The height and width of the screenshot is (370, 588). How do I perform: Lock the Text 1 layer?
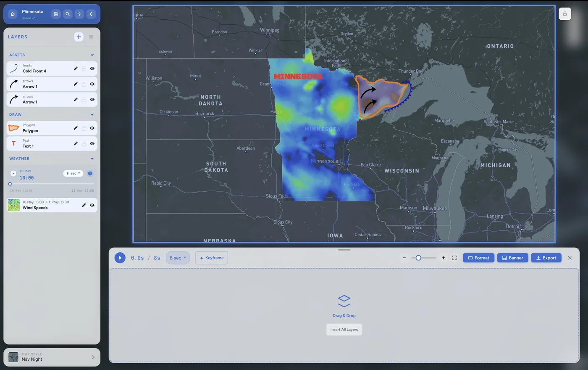(x=84, y=144)
